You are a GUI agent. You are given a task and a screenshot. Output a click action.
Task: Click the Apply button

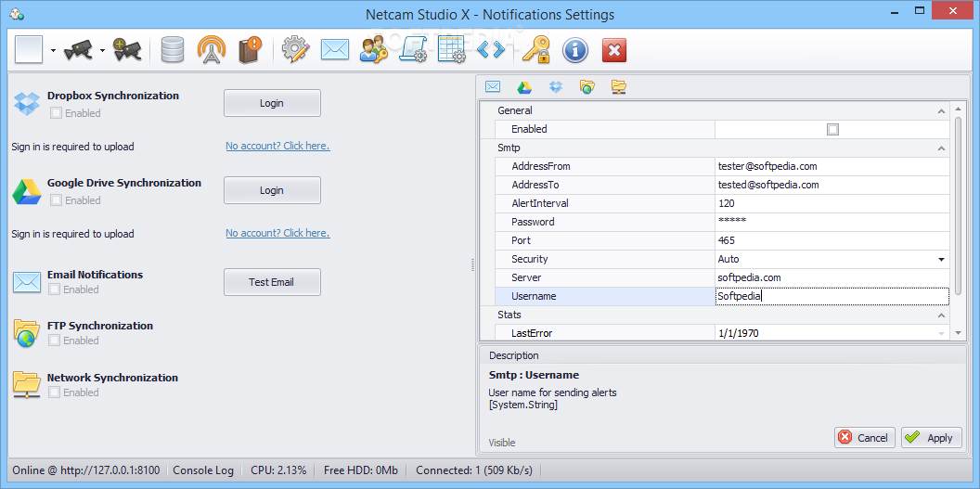pyautogui.click(x=931, y=438)
